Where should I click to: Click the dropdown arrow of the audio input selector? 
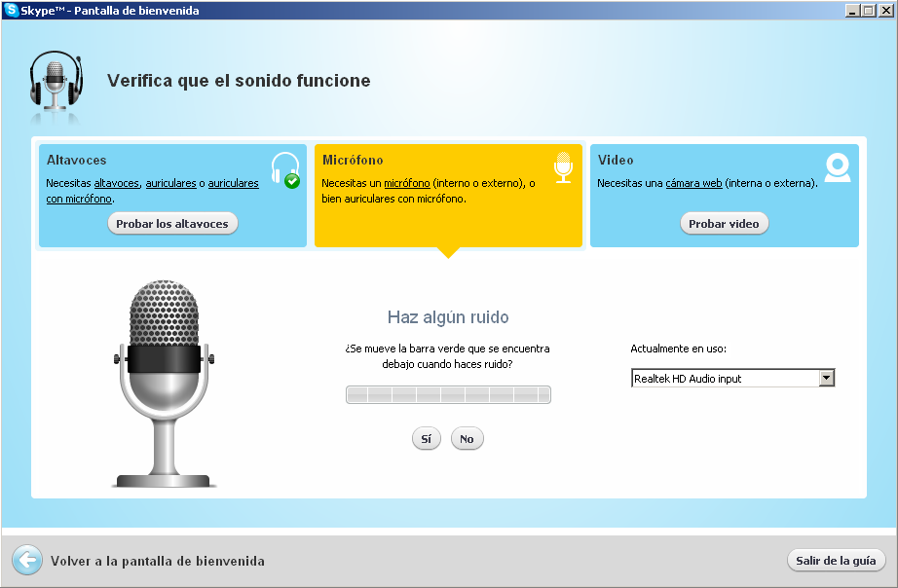(x=826, y=378)
